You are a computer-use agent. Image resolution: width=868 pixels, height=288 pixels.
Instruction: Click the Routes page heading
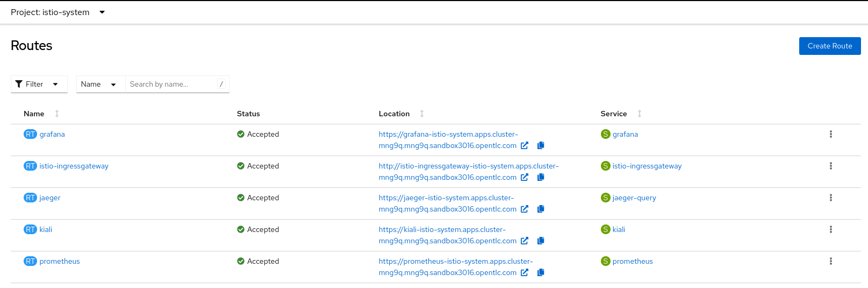31,46
